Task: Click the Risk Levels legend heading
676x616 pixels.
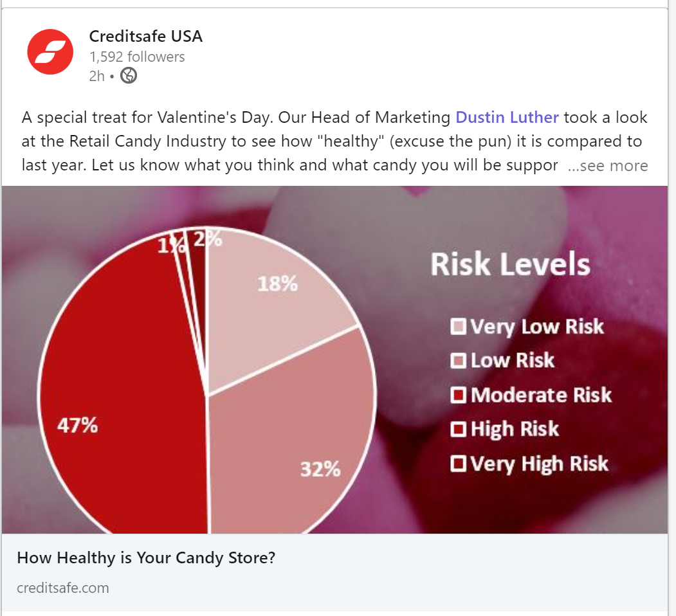Action: click(x=510, y=264)
